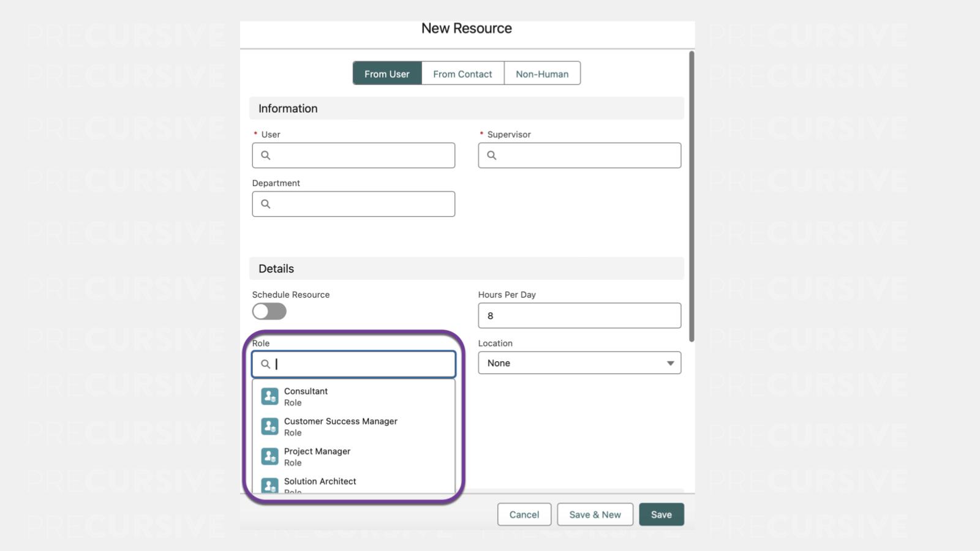The height and width of the screenshot is (551, 980).
Task: Click the dark green Save button
Action: 661,515
